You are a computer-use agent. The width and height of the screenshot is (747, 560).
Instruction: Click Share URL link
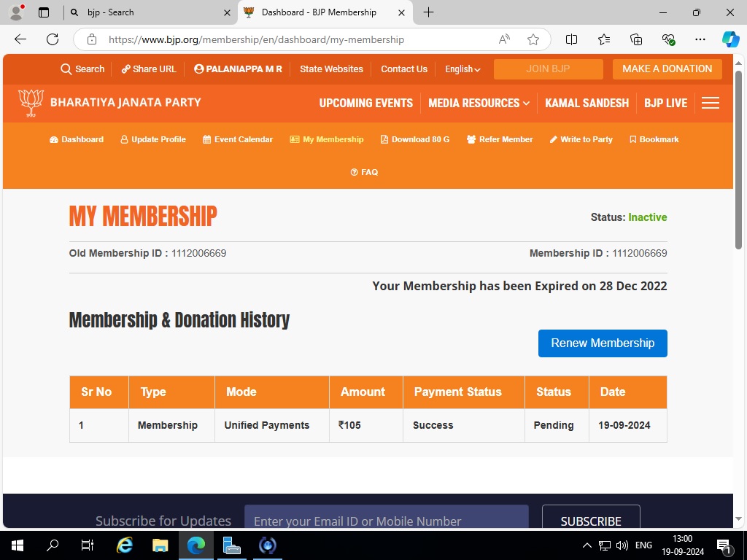click(149, 69)
